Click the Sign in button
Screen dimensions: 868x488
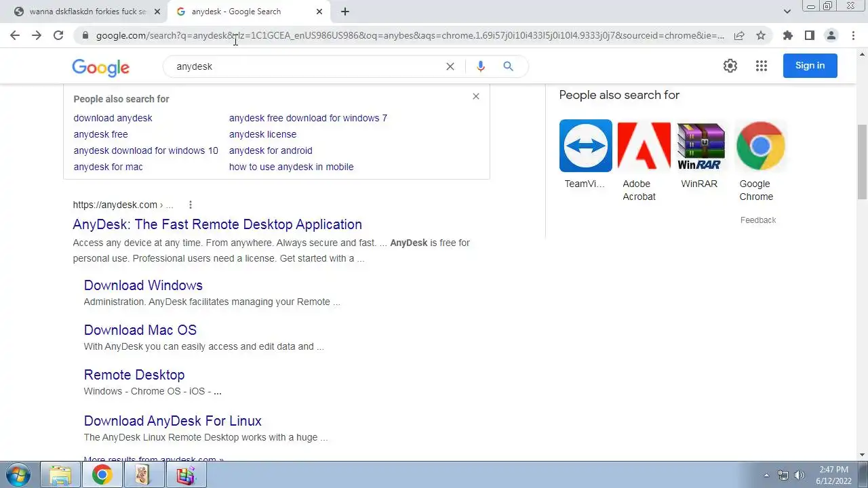click(810, 66)
